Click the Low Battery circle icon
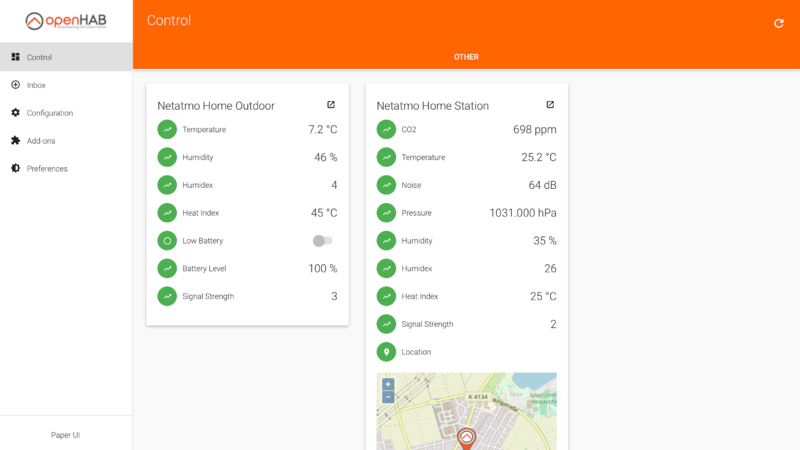Viewport: 800px width, 450px height. pos(167,241)
